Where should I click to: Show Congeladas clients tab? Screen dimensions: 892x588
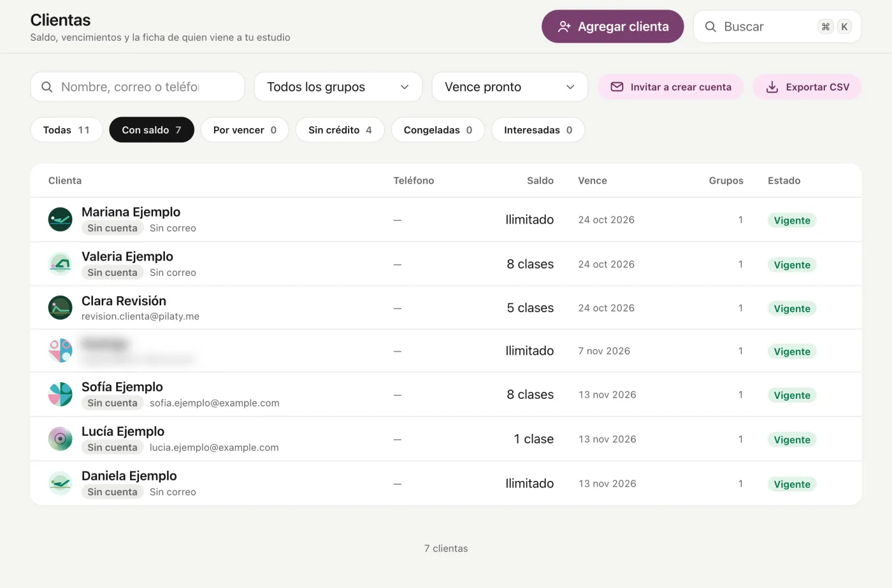coord(438,130)
